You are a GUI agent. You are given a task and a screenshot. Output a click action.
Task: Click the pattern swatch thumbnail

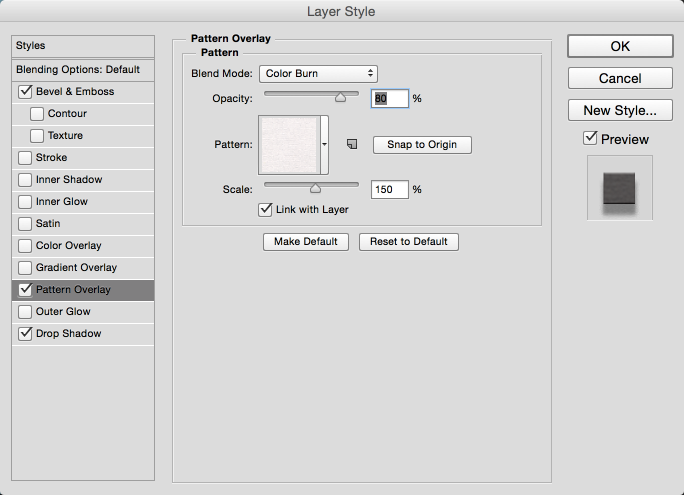[290, 145]
